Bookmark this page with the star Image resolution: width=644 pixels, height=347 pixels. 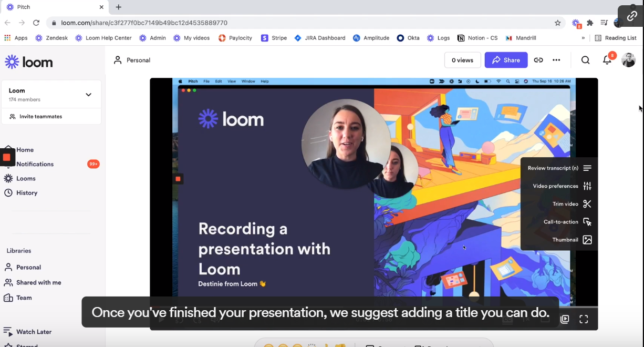pyautogui.click(x=558, y=23)
